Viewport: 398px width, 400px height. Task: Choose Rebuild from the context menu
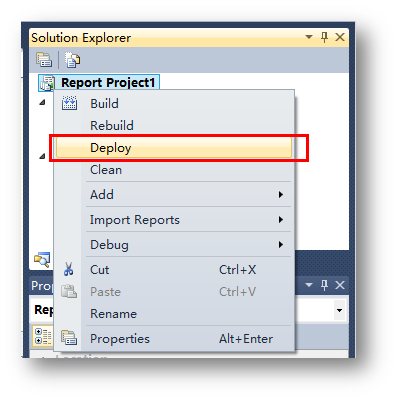[174, 126]
